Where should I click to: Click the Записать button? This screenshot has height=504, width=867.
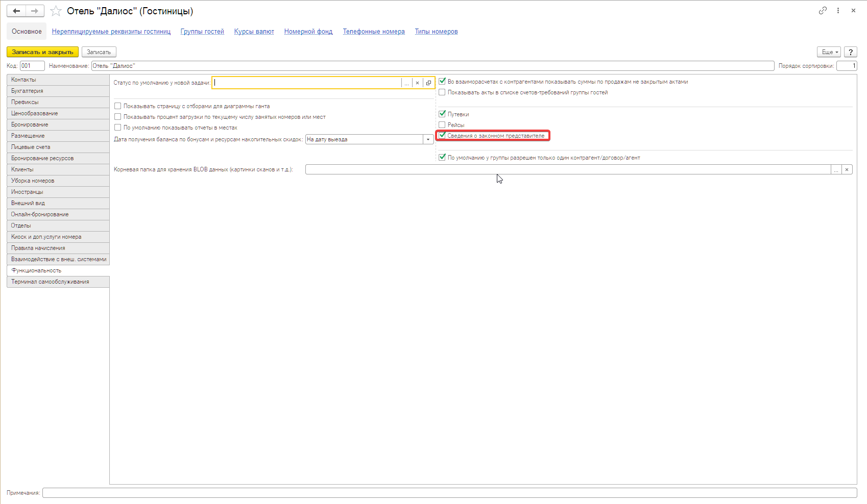coord(99,52)
